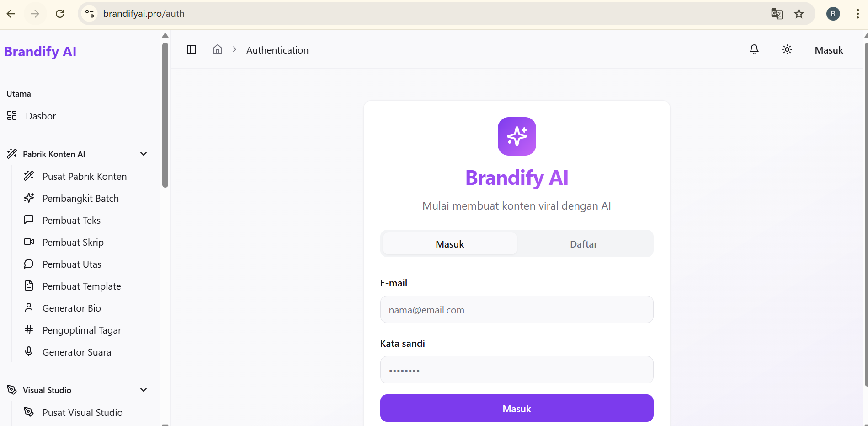Open Pembuat Teks chat icon

(29, 220)
